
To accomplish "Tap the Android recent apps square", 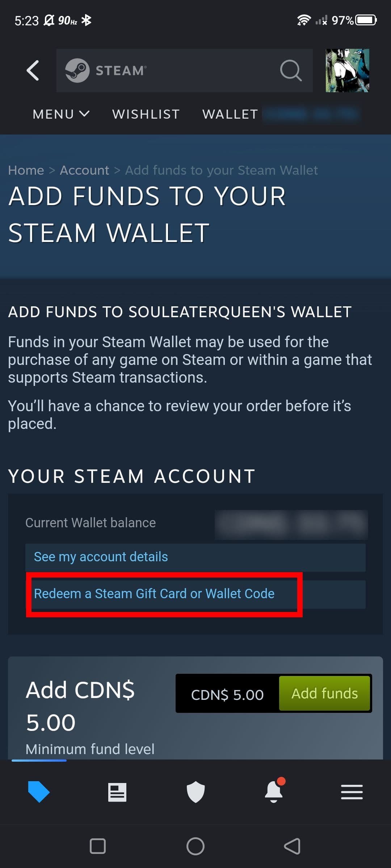I will [98, 846].
